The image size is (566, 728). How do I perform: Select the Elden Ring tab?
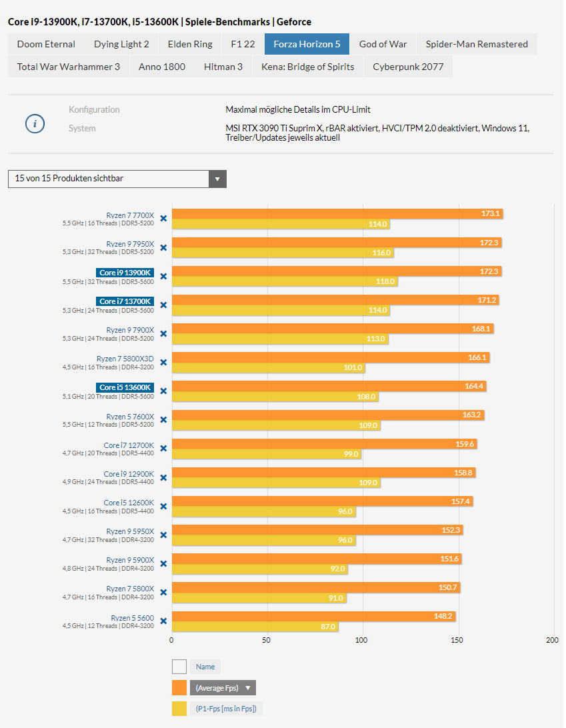190,44
